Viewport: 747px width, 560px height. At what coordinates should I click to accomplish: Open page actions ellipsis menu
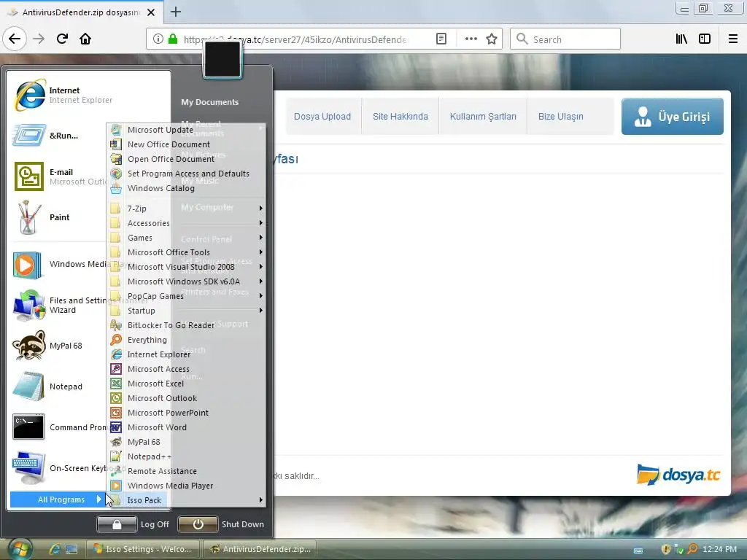tap(471, 39)
